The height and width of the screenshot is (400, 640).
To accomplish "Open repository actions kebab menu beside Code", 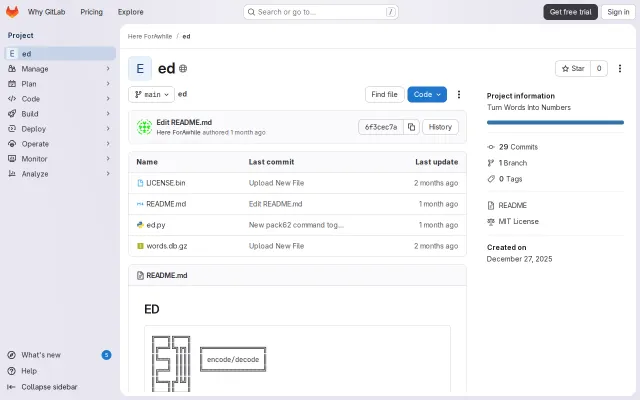I will tap(459, 94).
